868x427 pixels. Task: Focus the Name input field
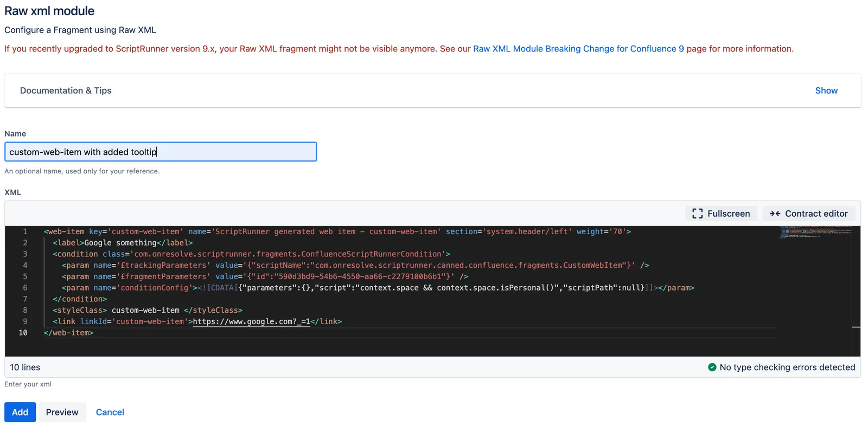161,152
